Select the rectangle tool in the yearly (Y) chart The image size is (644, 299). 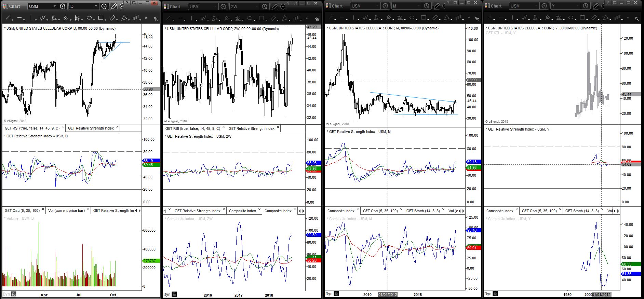582,18
